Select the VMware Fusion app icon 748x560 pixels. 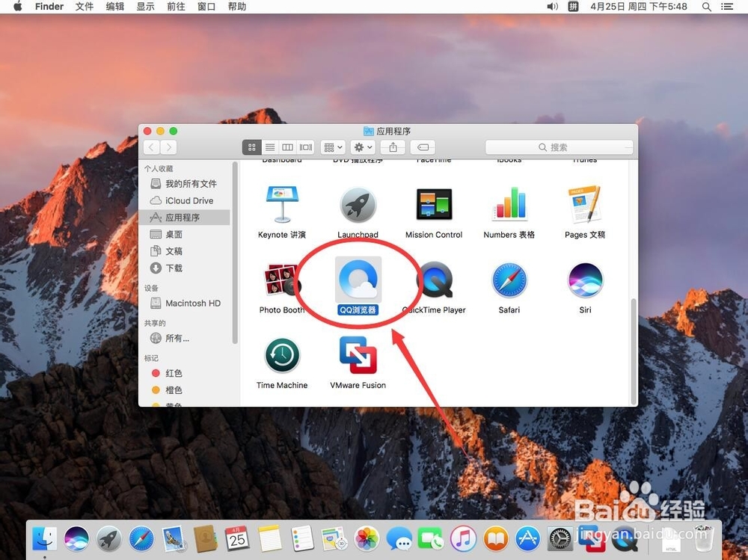coord(358,355)
